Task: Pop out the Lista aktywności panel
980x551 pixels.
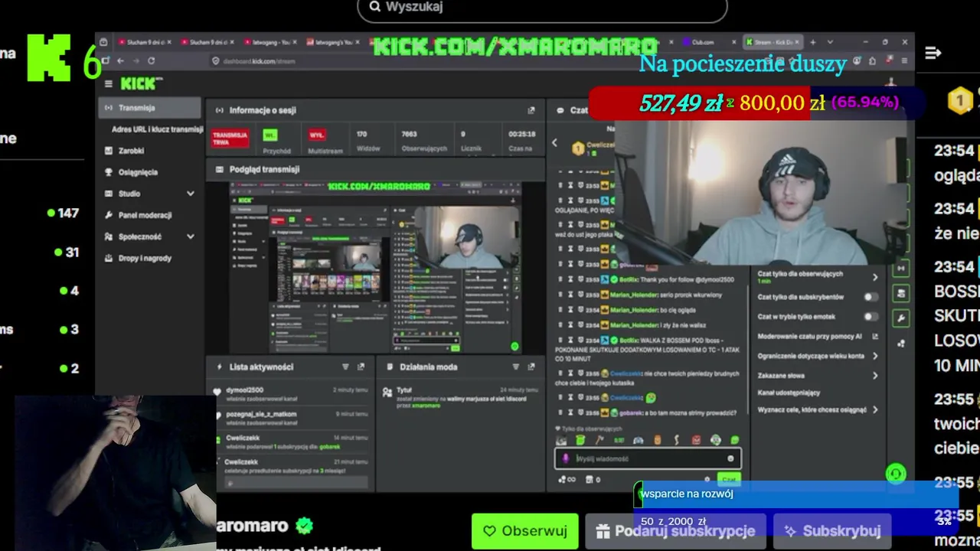Action: 361,367
